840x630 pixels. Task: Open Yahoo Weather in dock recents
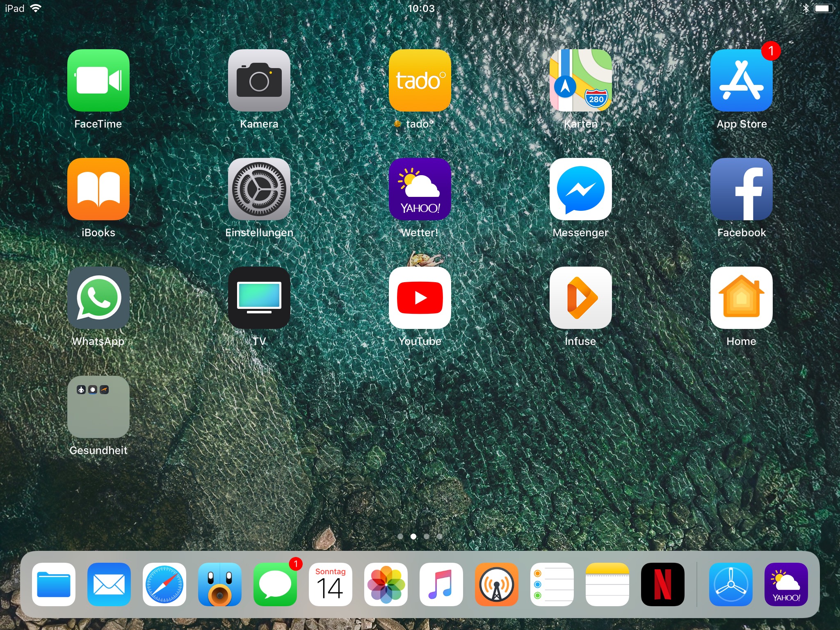(786, 584)
